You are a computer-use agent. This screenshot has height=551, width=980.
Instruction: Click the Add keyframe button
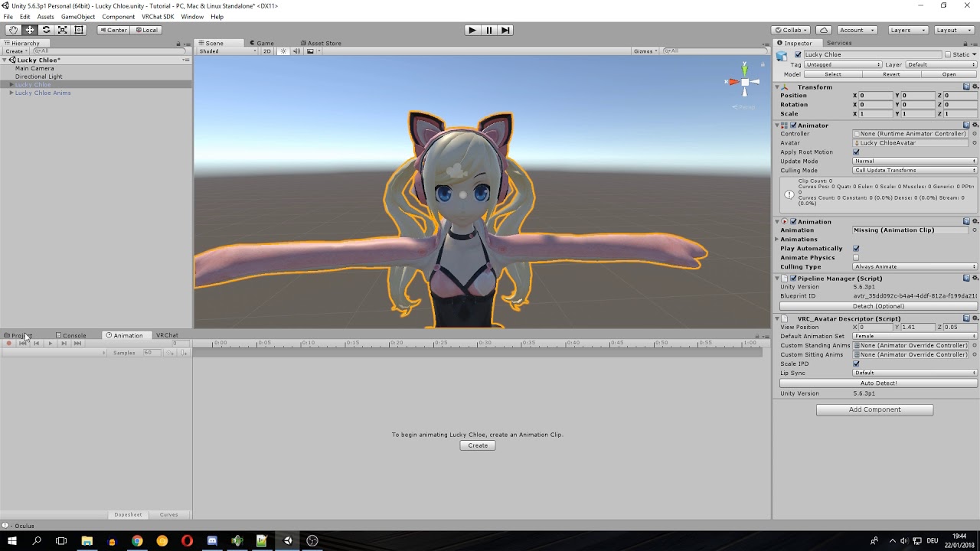point(170,353)
